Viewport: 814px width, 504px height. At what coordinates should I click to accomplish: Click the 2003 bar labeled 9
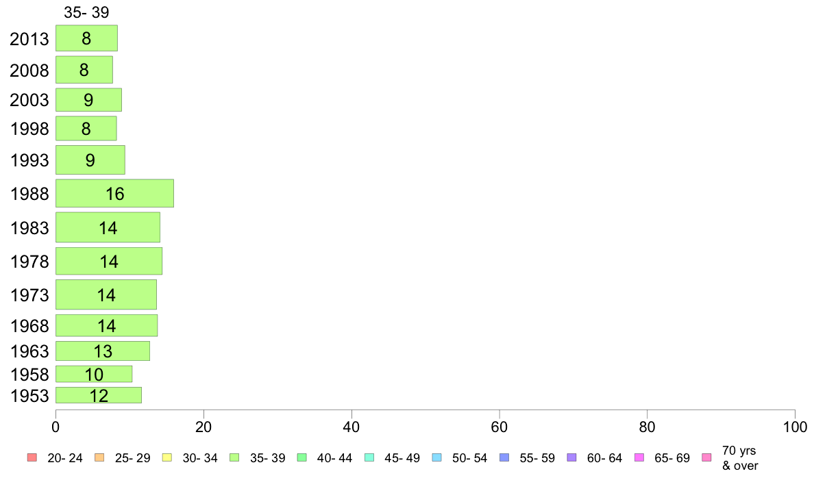tap(89, 100)
